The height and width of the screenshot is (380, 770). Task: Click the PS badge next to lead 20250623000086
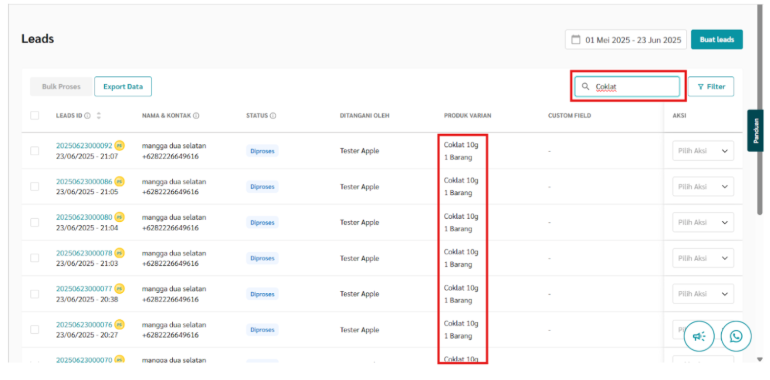pos(119,181)
